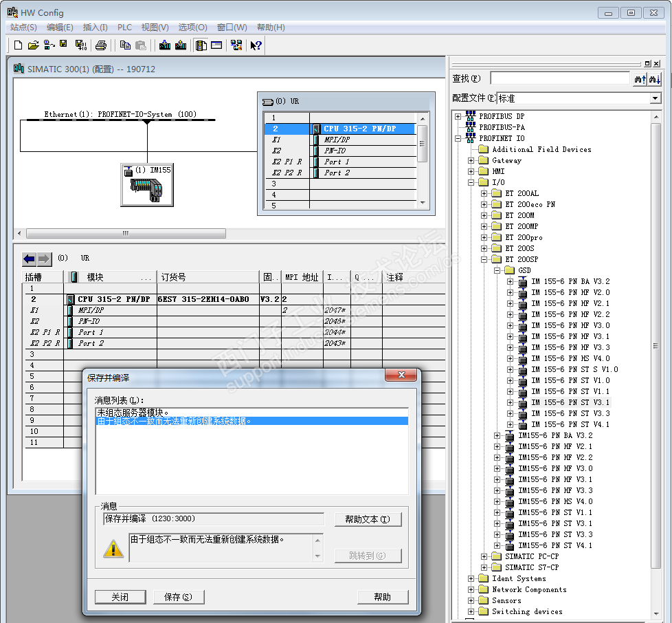The height and width of the screenshot is (623, 672).
Task: Collapse the GSD folder under ET 200SP
Action: 497,270
